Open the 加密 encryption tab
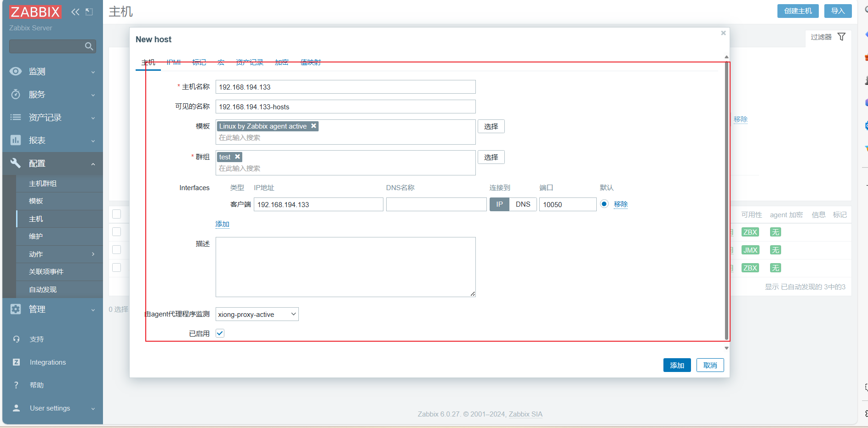Image resolution: width=868 pixels, height=428 pixels. click(282, 62)
